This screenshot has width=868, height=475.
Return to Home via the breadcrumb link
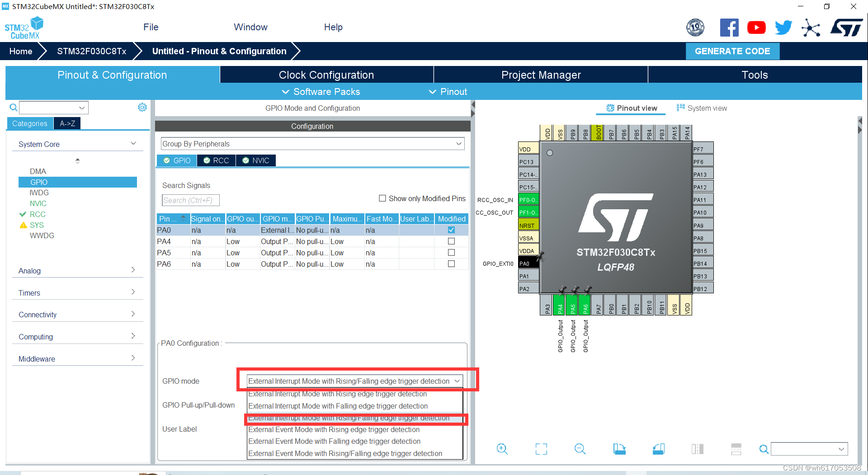(x=20, y=51)
